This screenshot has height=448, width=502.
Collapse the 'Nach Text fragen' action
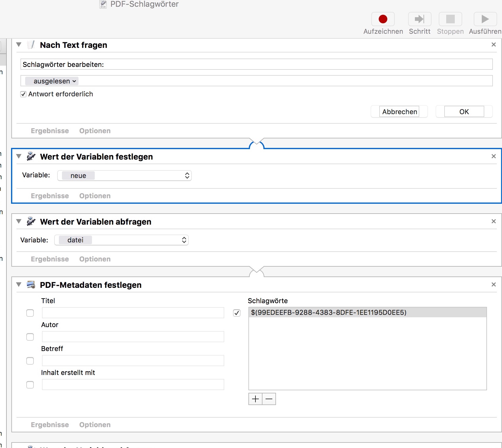19,45
